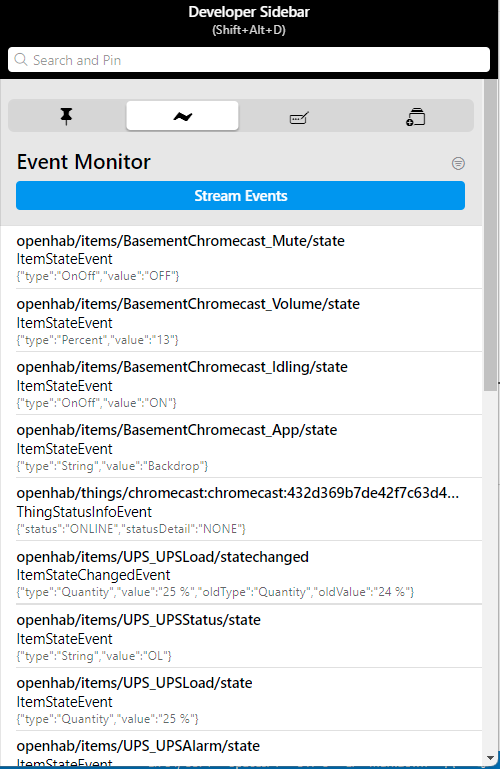
Task: Open the chromecast ThingStatusInfoEvent entry
Action: point(241,510)
